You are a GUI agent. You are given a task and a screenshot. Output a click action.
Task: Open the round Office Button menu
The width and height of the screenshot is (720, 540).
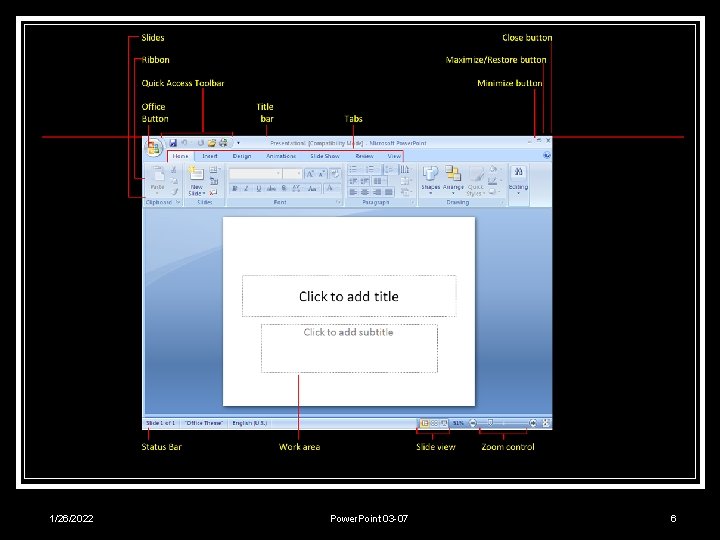[153, 147]
